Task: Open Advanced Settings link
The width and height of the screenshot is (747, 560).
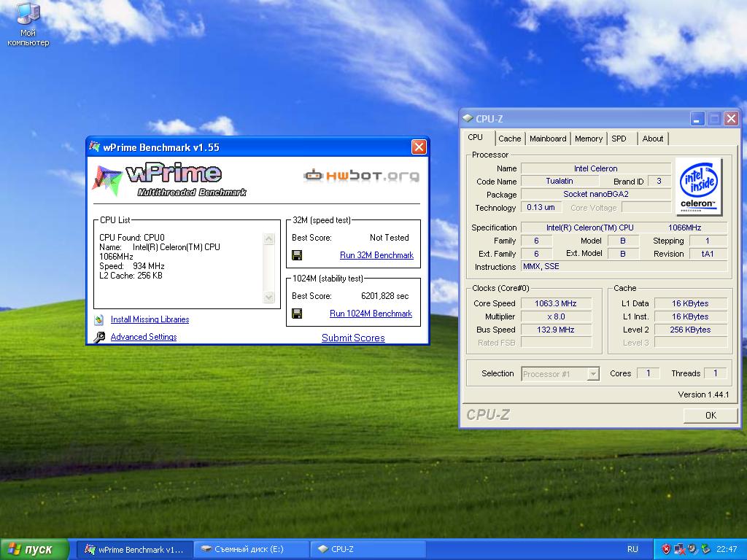Action: [x=144, y=337]
